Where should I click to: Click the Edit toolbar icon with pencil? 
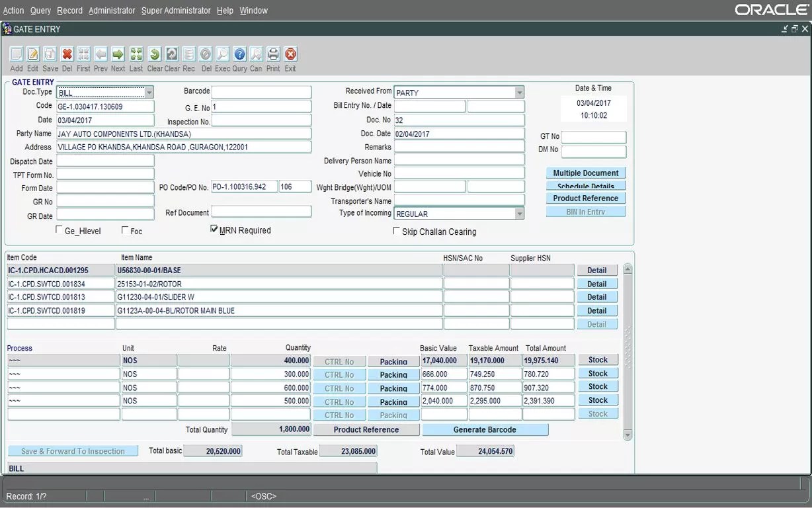click(x=32, y=54)
